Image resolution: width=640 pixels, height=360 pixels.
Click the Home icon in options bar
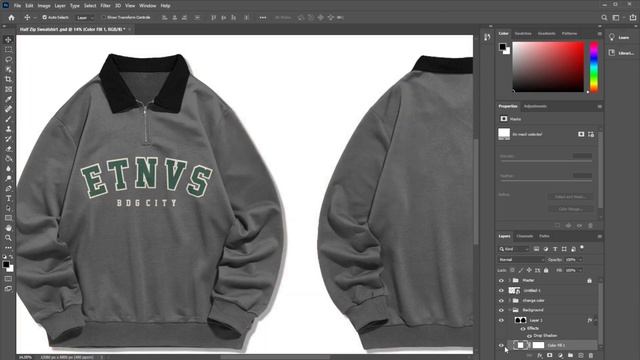(11, 18)
